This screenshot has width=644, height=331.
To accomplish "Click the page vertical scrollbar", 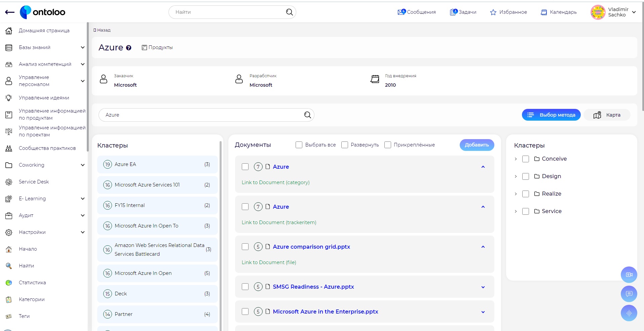I will pos(643,57).
